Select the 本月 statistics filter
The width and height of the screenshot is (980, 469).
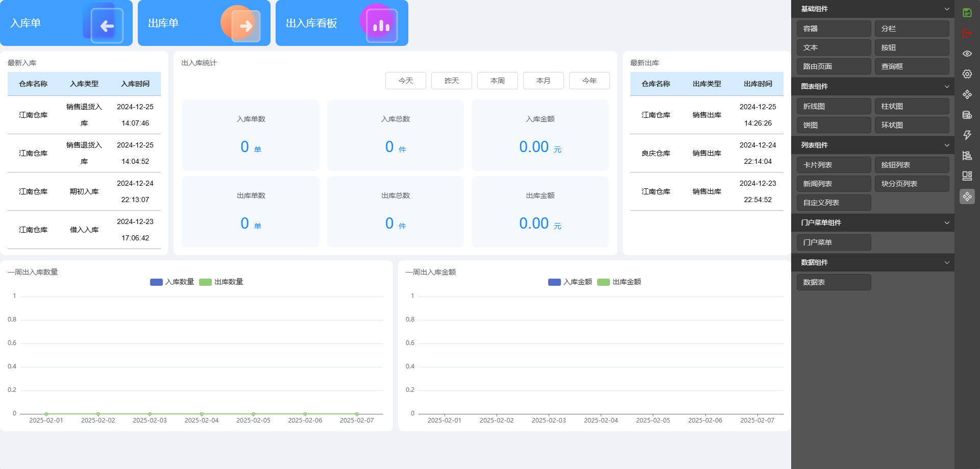click(x=543, y=81)
